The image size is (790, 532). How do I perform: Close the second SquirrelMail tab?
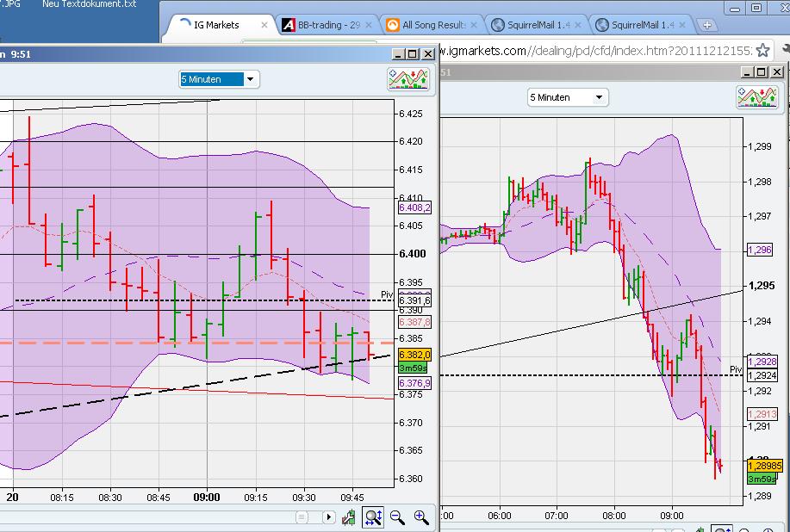click(681, 25)
